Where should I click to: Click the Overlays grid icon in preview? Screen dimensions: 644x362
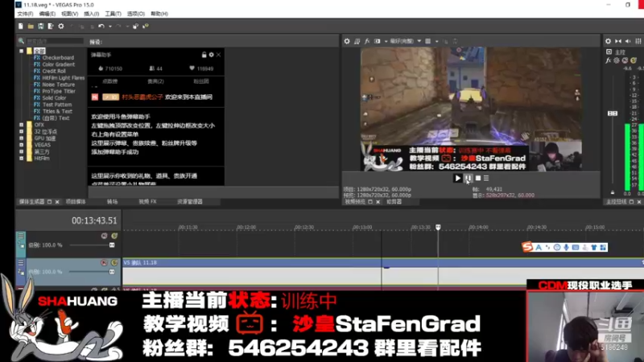pyautogui.click(x=428, y=41)
